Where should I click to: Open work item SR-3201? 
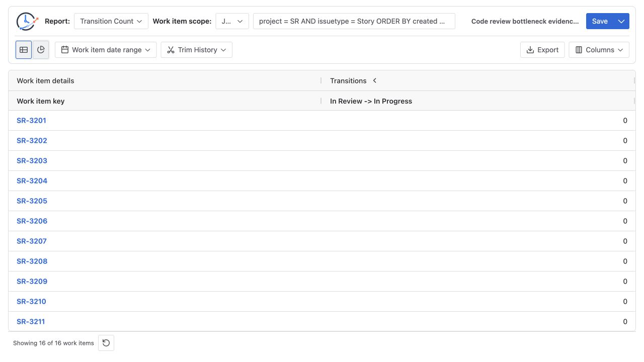click(31, 121)
